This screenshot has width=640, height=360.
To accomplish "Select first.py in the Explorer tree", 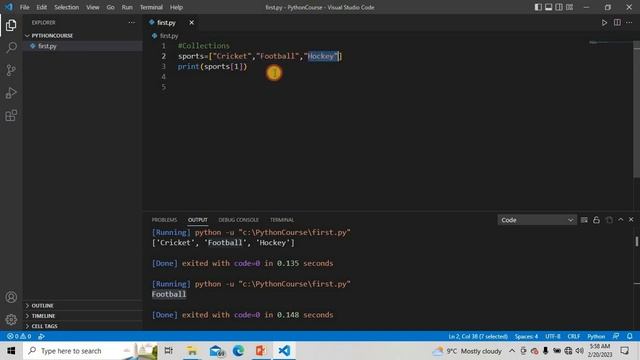I will (82, 46).
